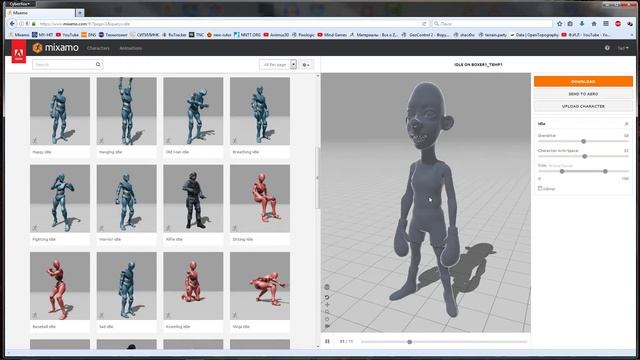The height and width of the screenshot is (360, 640).
Task: Open the help question mark icon
Action: point(607,48)
